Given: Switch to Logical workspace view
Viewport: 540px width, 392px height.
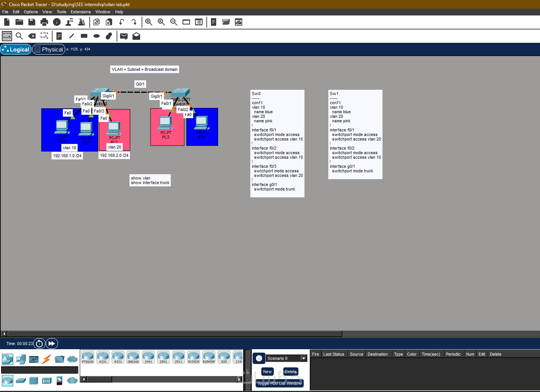Looking at the screenshot, I should 16,49.
